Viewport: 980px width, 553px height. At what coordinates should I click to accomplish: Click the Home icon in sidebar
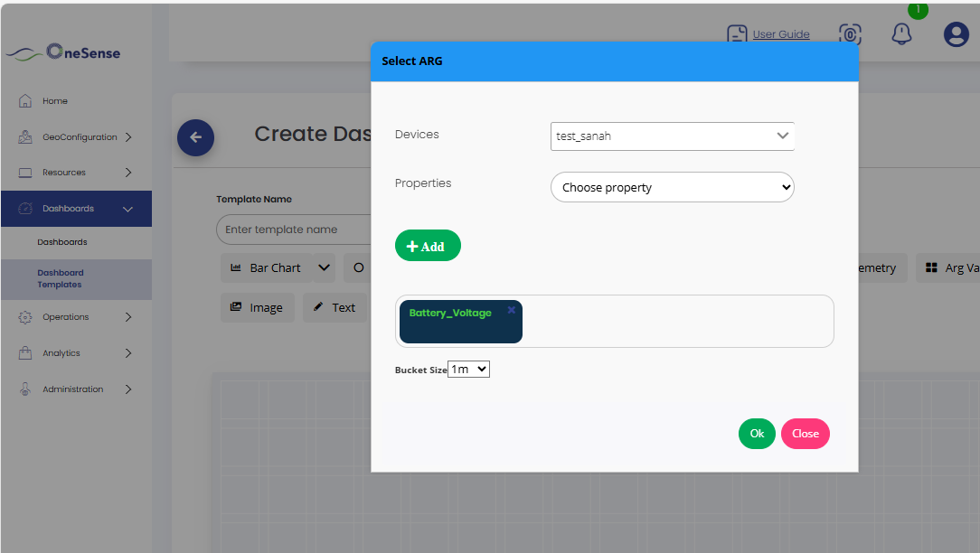[25, 101]
